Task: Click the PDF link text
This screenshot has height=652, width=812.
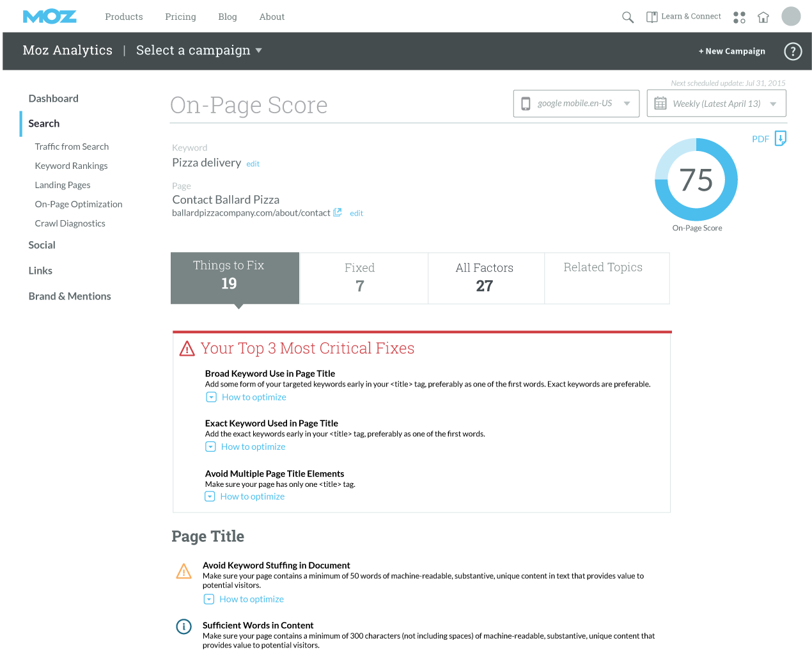Action: [760, 139]
